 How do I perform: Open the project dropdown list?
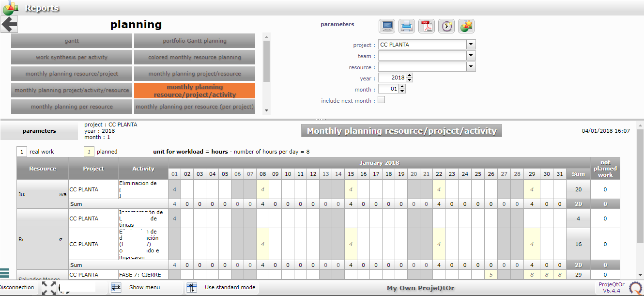click(471, 45)
